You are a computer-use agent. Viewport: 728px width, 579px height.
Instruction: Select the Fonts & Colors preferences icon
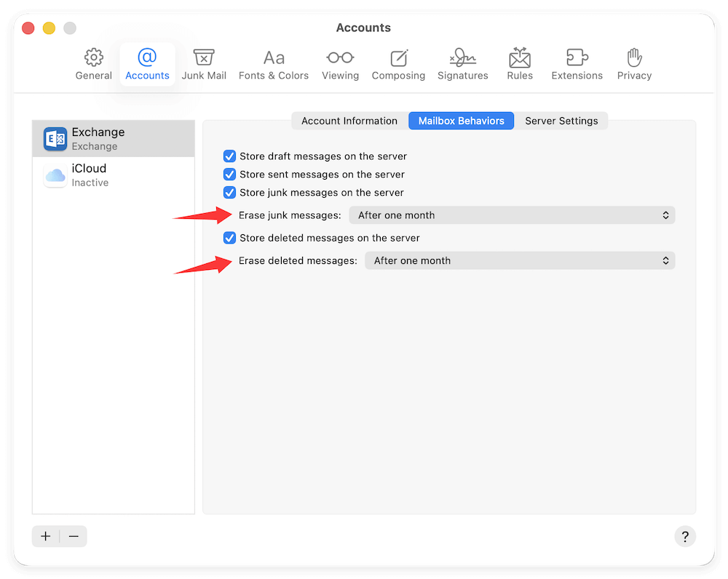(274, 64)
